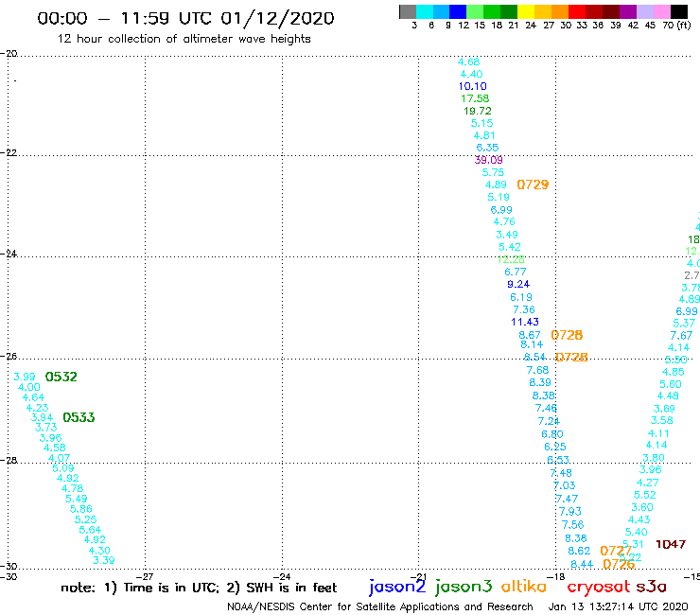Click the lavender legend color swatch
Screen dimensions: 700x615
(x=645, y=11)
